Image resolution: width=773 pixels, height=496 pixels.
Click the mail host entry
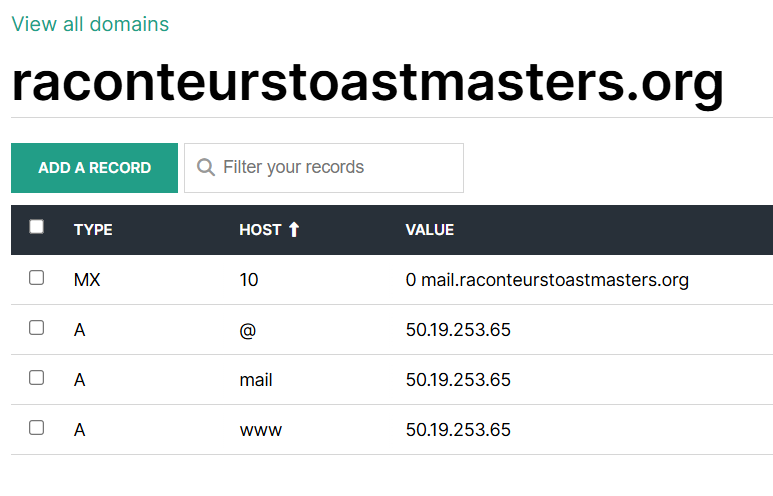click(x=256, y=380)
